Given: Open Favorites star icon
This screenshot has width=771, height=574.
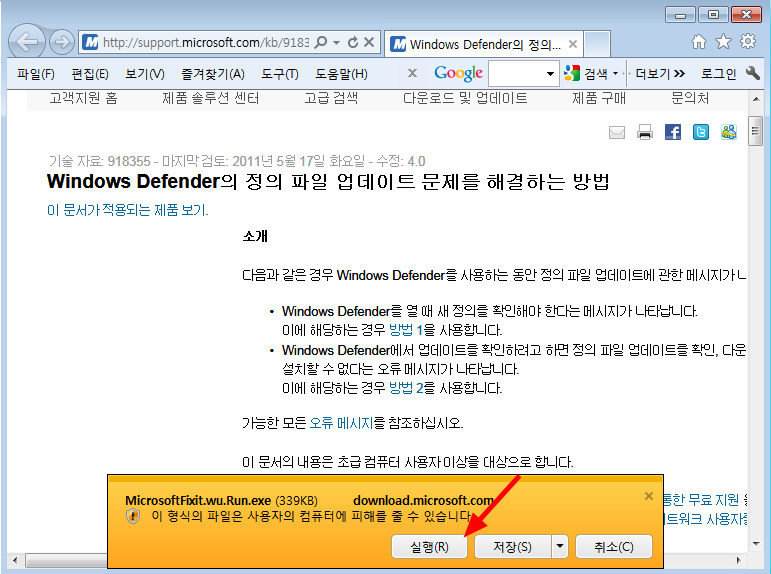Looking at the screenshot, I should tap(723, 42).
